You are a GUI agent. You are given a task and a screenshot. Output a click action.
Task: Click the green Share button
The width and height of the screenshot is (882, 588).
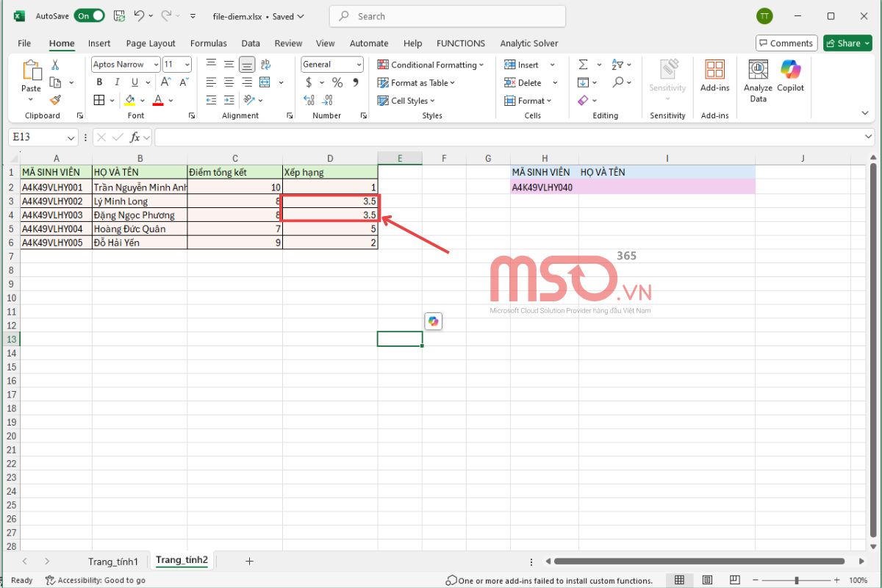847,43
